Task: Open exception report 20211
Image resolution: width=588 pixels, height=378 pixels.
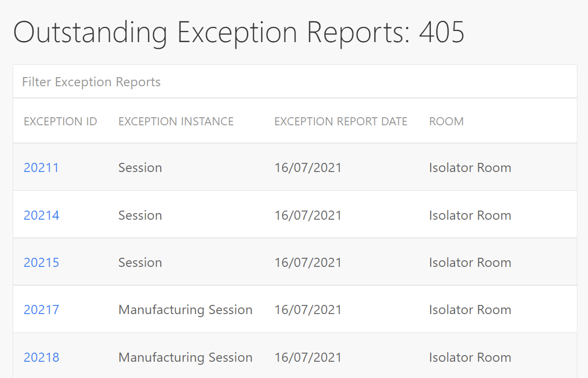Action: [41, 167]
